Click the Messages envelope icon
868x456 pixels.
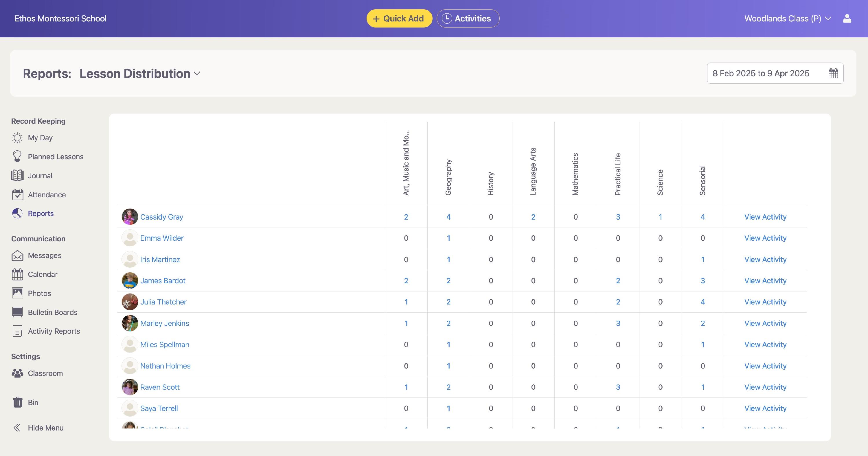pyautogui.click(x=17, y=256)
